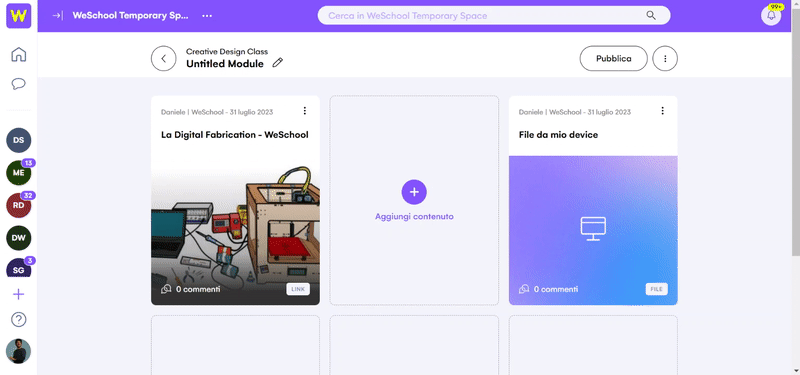Click the Creative Design Class breadcrumb
800x375 pixels.
point(227,52)
